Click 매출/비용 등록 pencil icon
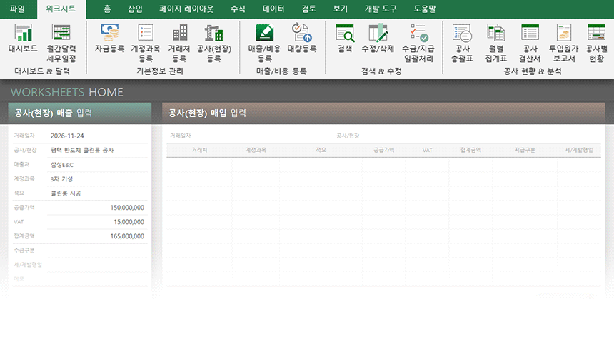The width and height of the screenshot is (614, 364). [x=264, y=33]
